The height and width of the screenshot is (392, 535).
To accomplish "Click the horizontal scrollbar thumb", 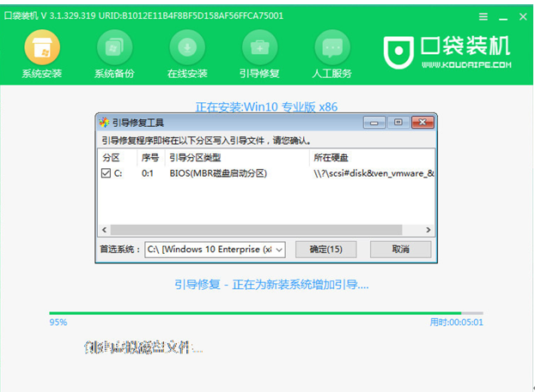I will [x=256, y=230].
